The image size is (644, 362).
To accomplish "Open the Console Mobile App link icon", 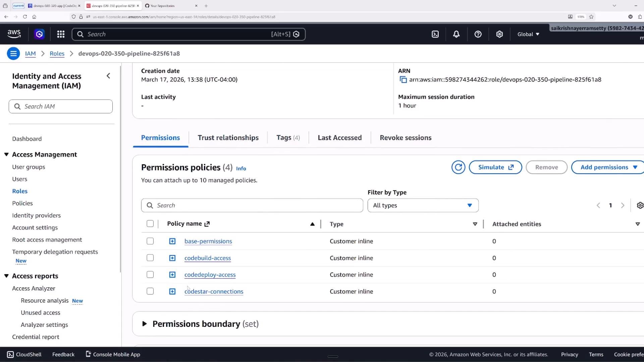I will coord(88,354).
